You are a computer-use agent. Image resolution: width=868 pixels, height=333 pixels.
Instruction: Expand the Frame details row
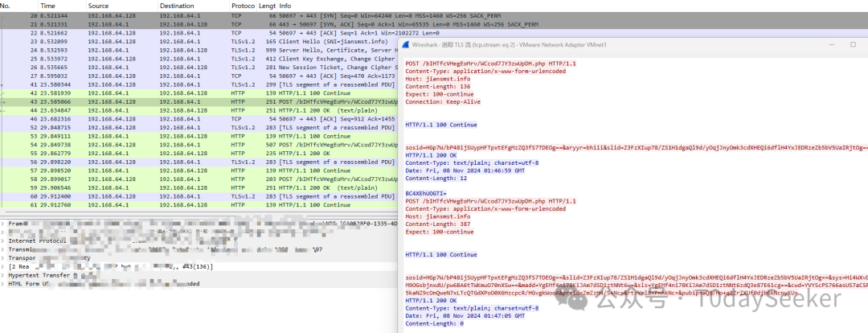(2, 224)
